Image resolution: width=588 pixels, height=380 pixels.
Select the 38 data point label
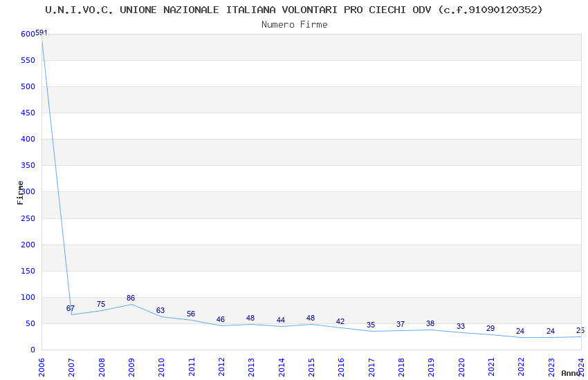coord(430,323)
